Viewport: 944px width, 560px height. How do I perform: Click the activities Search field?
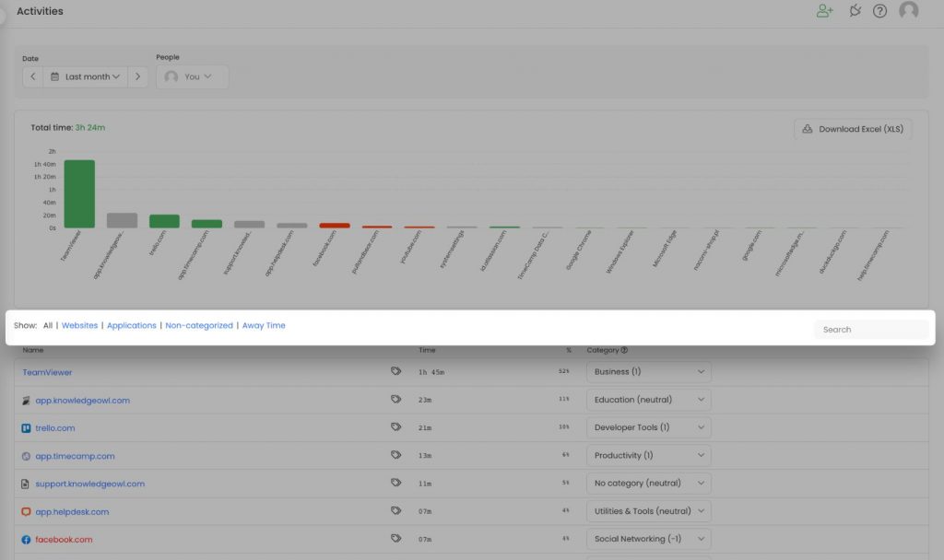click(x=871, y=330)
